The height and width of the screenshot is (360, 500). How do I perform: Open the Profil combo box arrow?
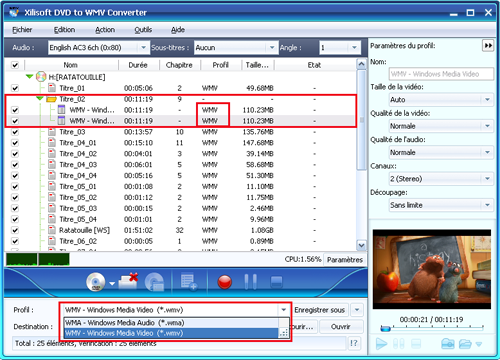[284, 310]
